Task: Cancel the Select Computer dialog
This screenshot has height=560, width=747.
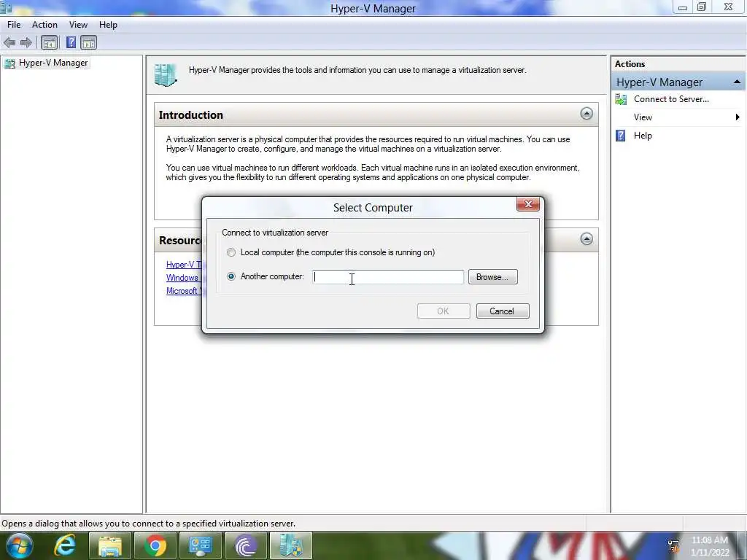Action: [x=502, y=311]
